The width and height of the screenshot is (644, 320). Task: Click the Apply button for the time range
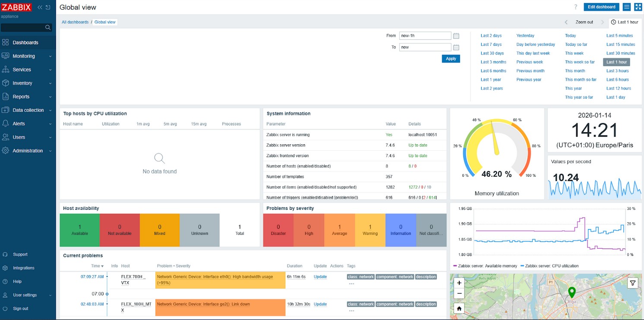pos(451,58)
